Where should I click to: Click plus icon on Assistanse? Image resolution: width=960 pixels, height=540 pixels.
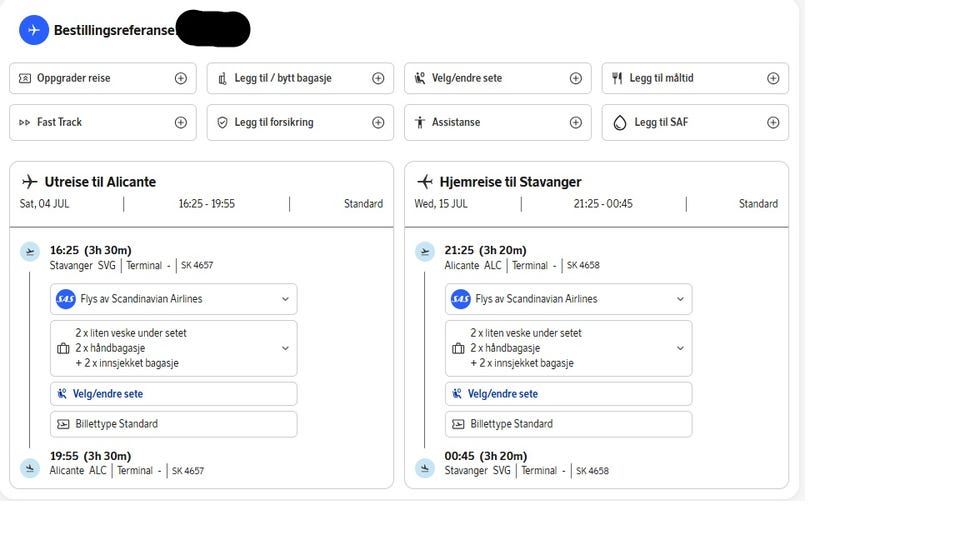point(576,122)
